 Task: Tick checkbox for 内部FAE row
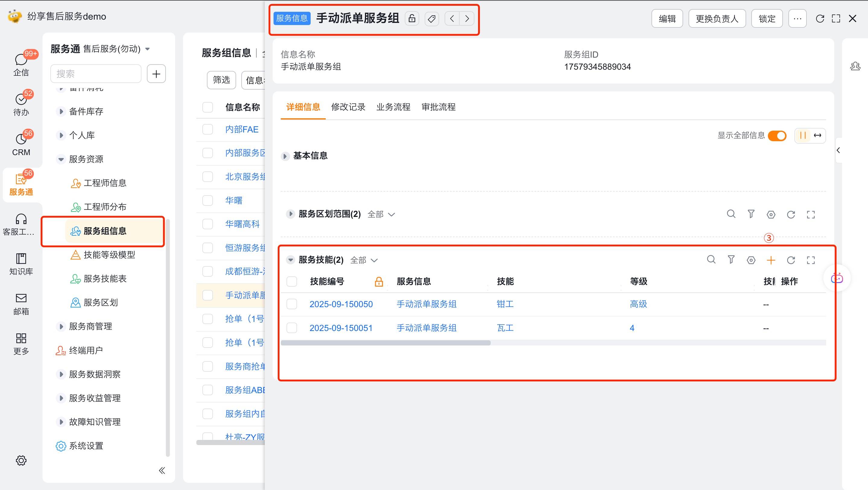click(x=207, y=129)
